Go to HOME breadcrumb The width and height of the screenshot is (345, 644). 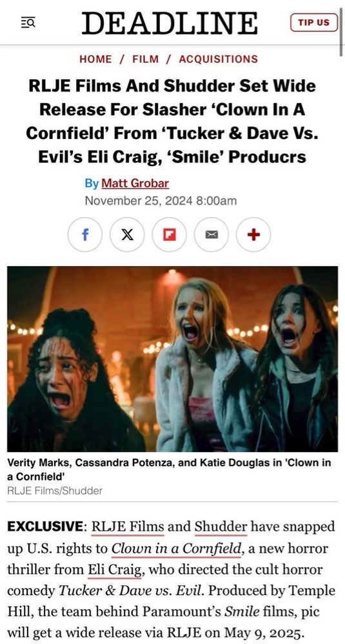[x=95, y=59]
